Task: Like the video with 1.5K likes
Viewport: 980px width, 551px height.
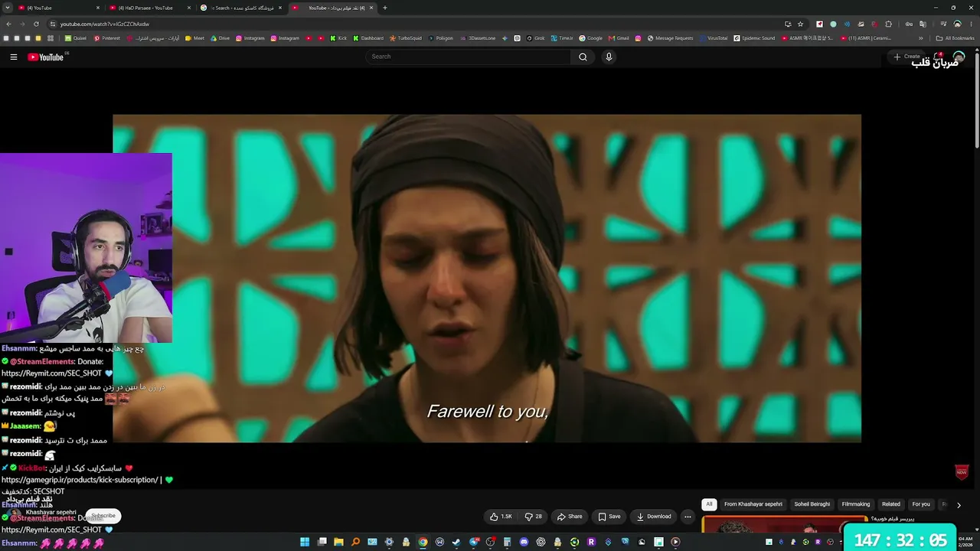Action: point(501,517)
